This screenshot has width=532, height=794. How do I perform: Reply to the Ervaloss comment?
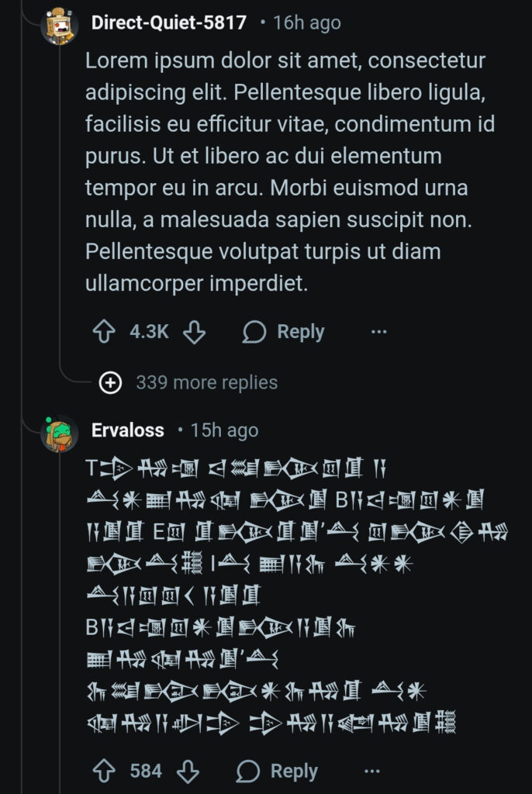click(x=277, y=771)
